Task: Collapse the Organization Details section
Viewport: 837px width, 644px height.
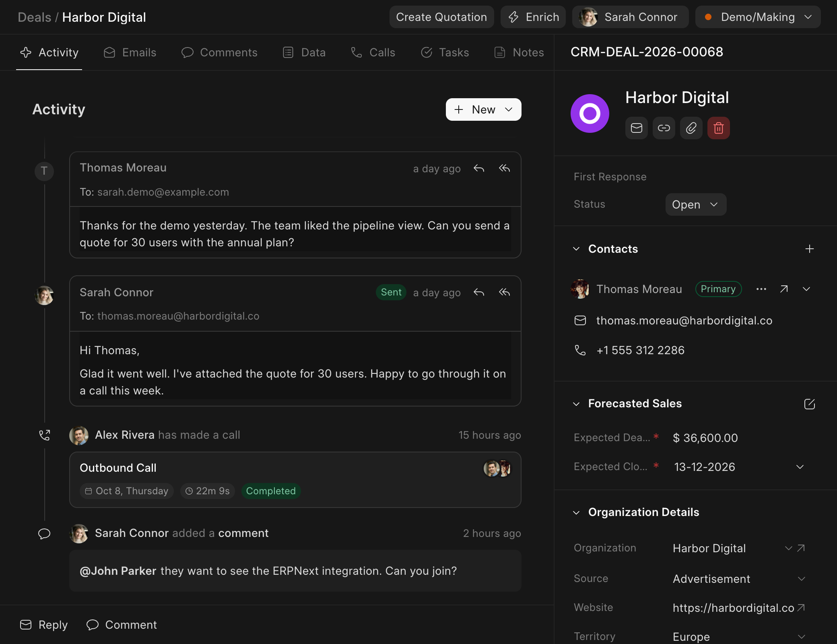Action: point(576,512)
